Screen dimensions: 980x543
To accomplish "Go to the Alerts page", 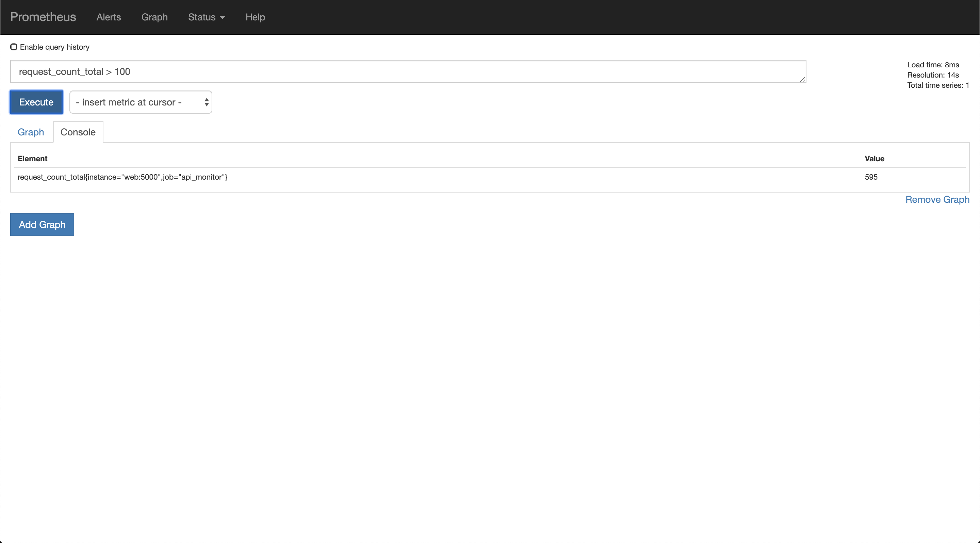I will point(109,17).
